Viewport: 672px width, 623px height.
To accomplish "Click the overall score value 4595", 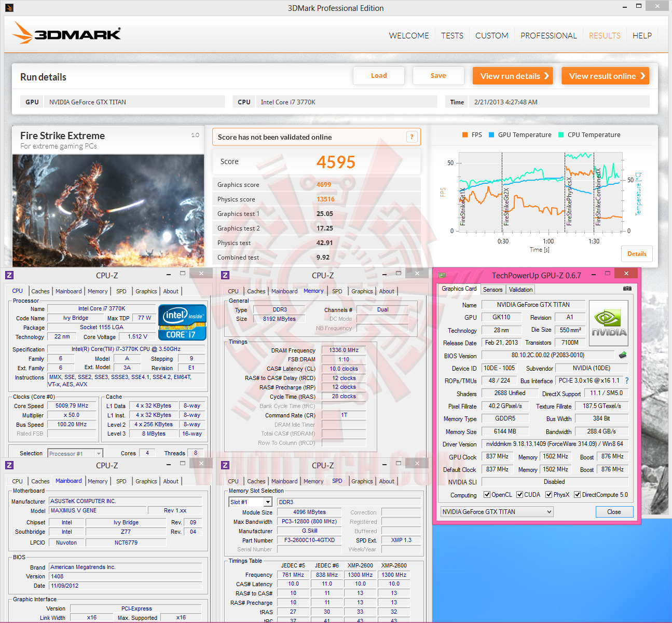I will [336, 162].
